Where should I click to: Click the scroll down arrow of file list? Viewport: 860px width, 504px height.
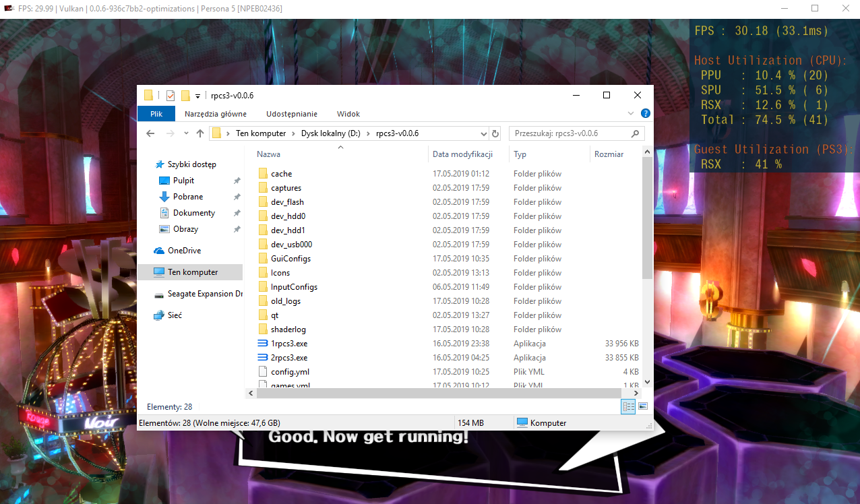click(x=647, y=382)
